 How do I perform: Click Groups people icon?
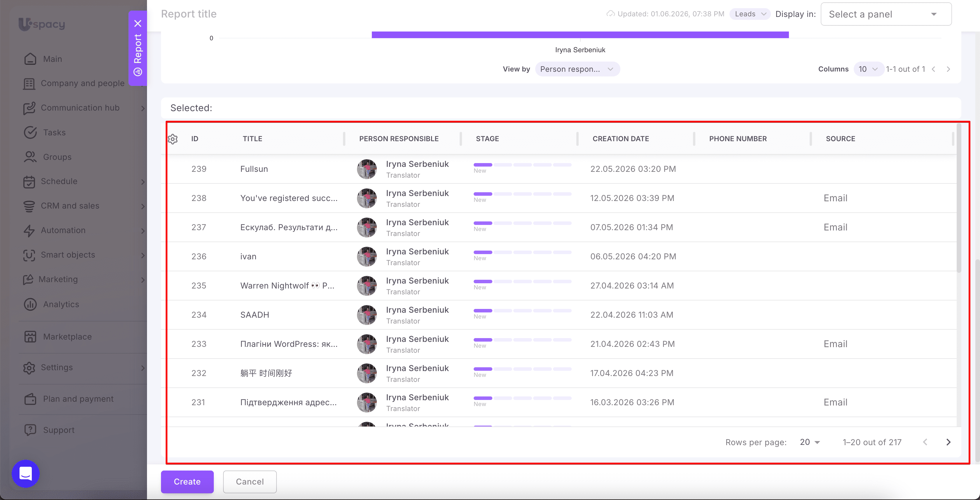click(x=30, y=157)
